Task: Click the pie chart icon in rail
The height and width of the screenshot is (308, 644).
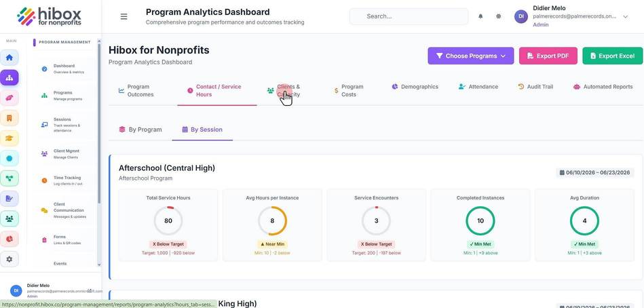Action: tap(9, 239)
